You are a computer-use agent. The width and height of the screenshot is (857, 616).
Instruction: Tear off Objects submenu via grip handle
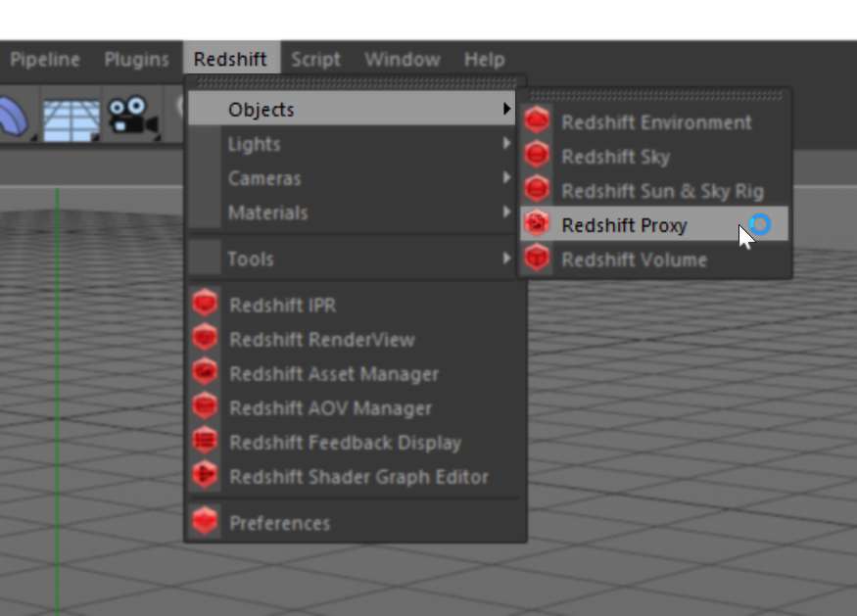pyautogui.click(x=655, y=96)
